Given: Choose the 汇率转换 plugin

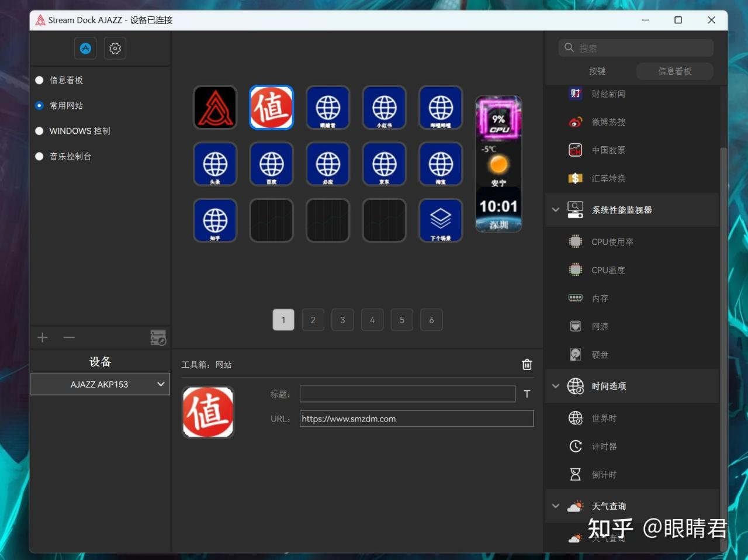Looking at the screenshot, I should tap(608, 178).
